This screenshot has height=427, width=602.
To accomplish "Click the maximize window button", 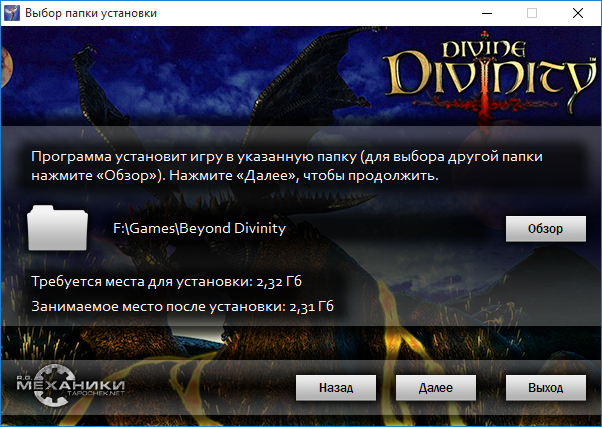I will (532, 13).
